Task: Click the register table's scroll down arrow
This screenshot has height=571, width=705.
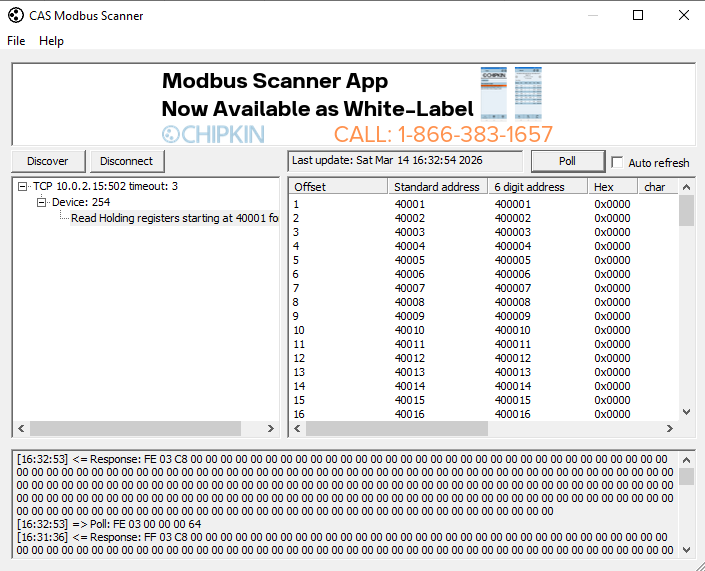Action: pyautogui.click(x=686, y=412)
